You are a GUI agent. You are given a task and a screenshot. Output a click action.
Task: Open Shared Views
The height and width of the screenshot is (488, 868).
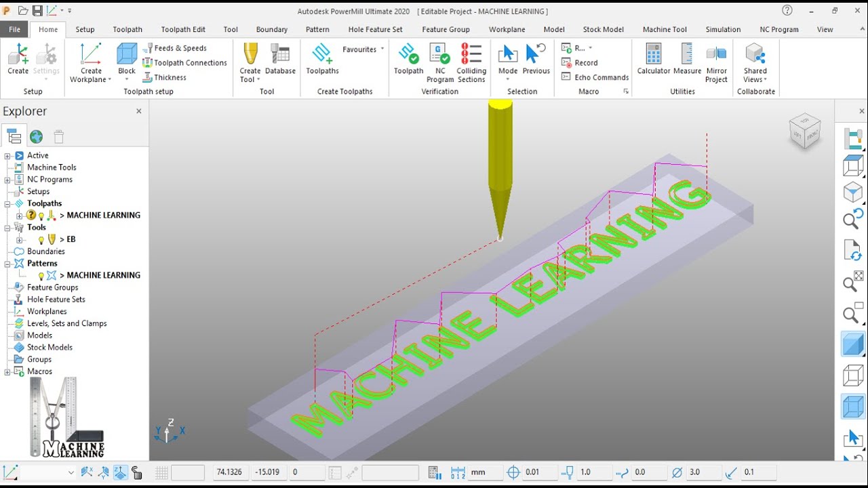click(755, 62)
